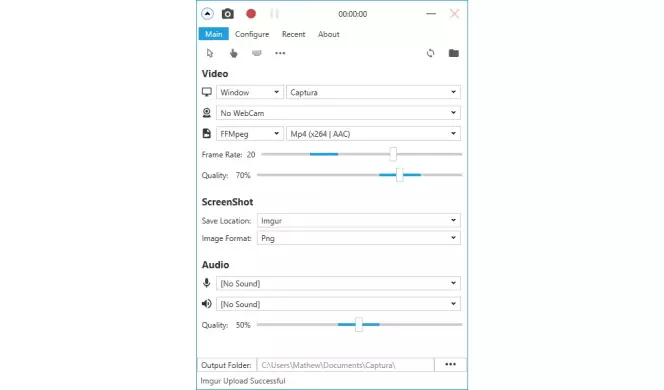Image resolution: width=664 pixels, height=390 pixels.
Task: Open the Recent tab
Action: [293, 34]
